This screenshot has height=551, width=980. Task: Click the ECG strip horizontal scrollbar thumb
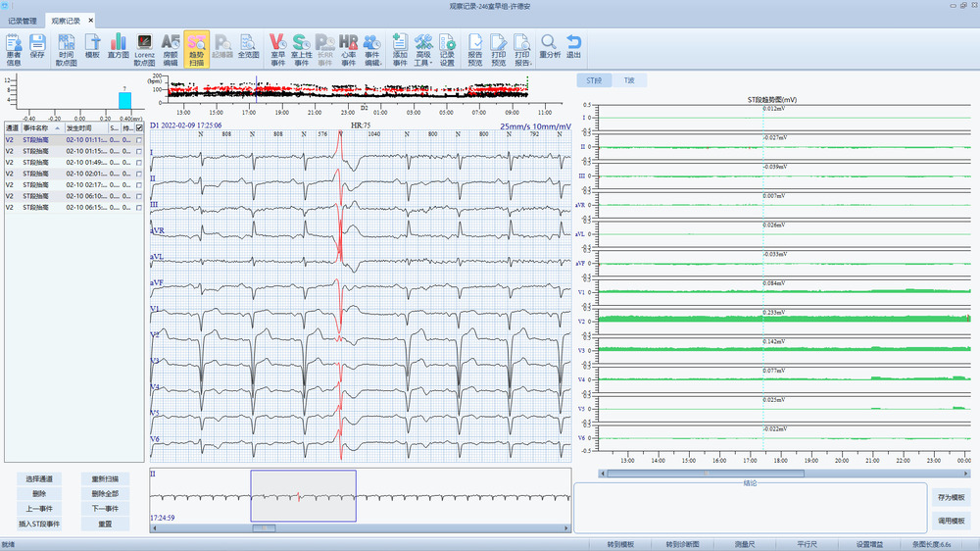point(265,528)
